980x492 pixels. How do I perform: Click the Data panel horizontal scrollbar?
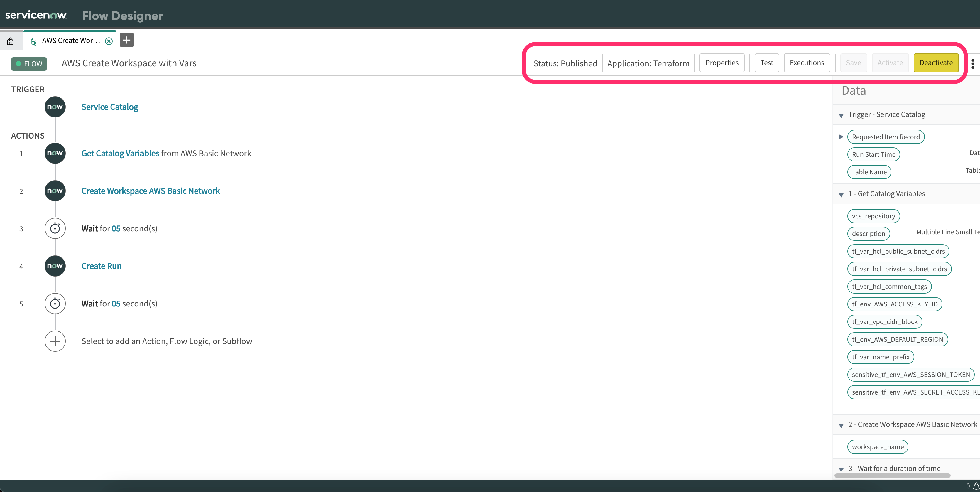point(892,475)
